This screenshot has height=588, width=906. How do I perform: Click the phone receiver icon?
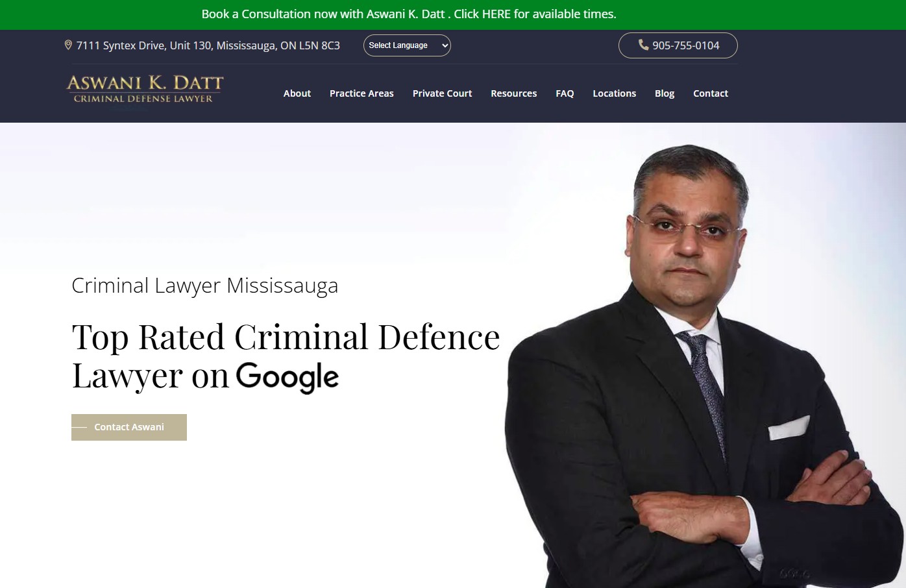tap(643, 45)
